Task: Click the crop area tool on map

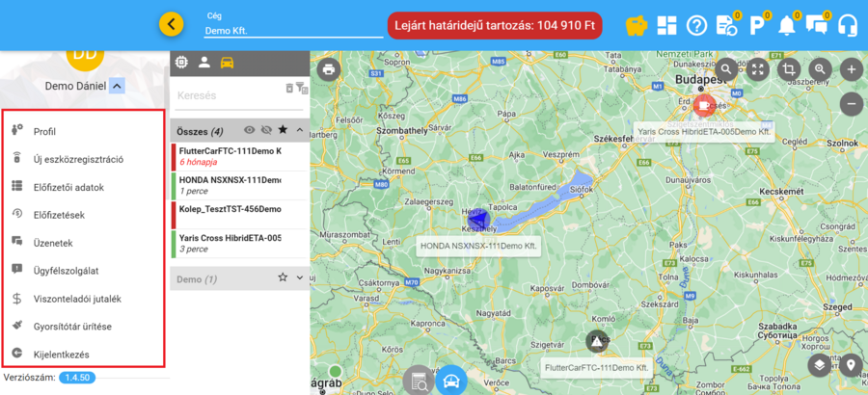Action: [x=789, y=69]
